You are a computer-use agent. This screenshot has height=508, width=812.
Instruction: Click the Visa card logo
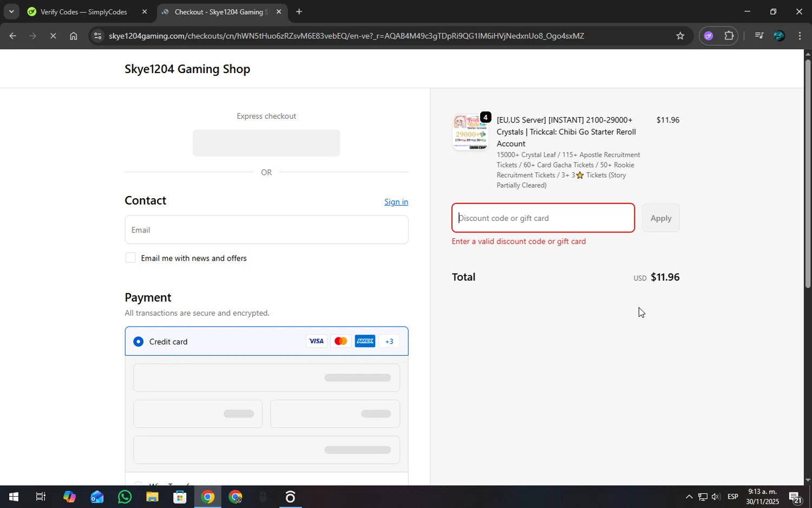point(316,341)
